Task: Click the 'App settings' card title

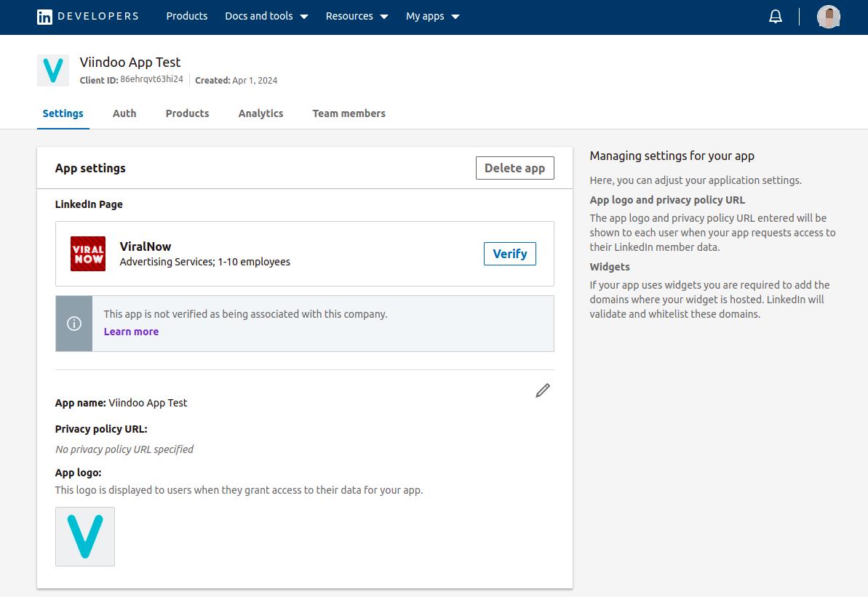Action: [x=90, y=168]
